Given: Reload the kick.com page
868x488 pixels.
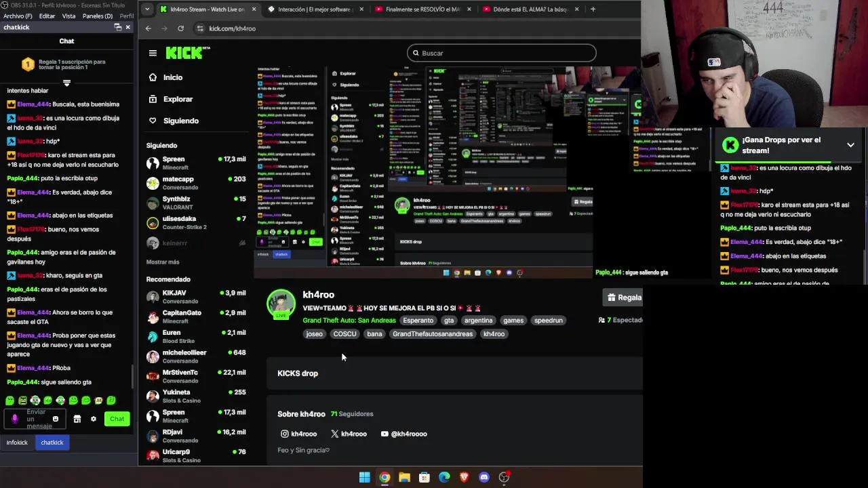Looking at the screenshot, I should click(x=181, y=28).
